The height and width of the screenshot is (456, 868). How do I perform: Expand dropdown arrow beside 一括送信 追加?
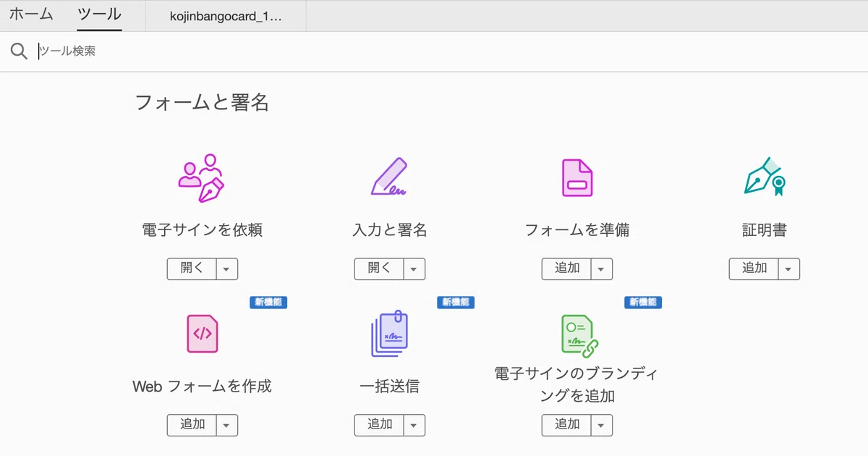(414, 425)
